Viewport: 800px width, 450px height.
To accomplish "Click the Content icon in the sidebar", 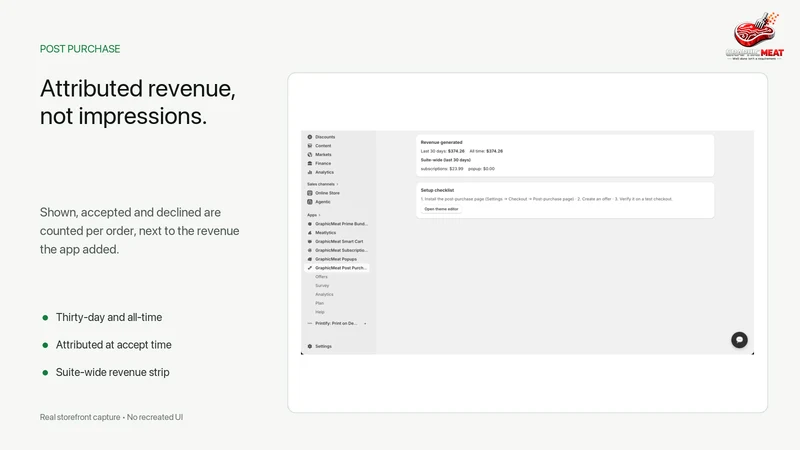I will pyautogui.click(x=310, y=145).
